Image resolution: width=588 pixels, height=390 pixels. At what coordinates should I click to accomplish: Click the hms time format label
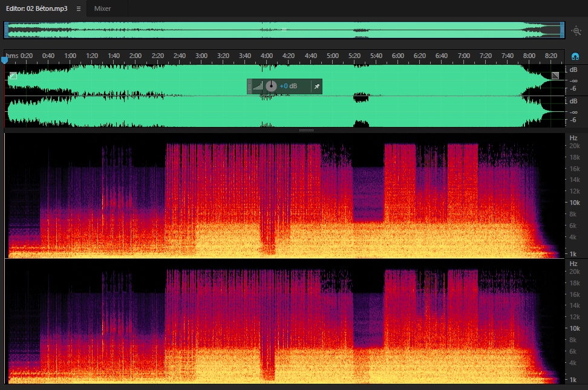[x=11, y=56]
